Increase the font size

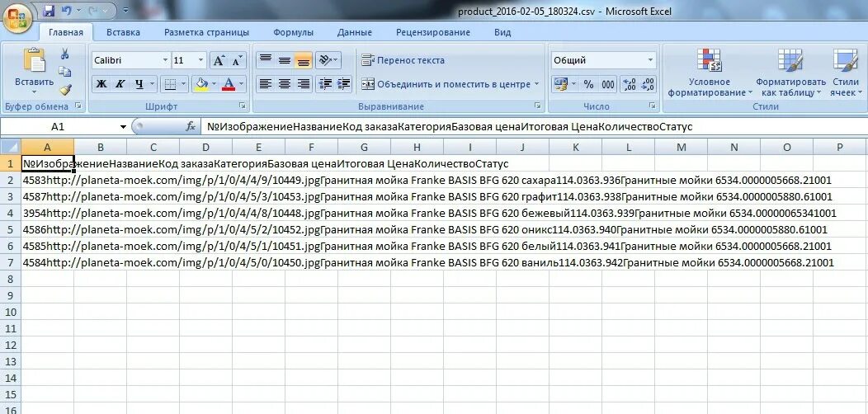(219, 60)
